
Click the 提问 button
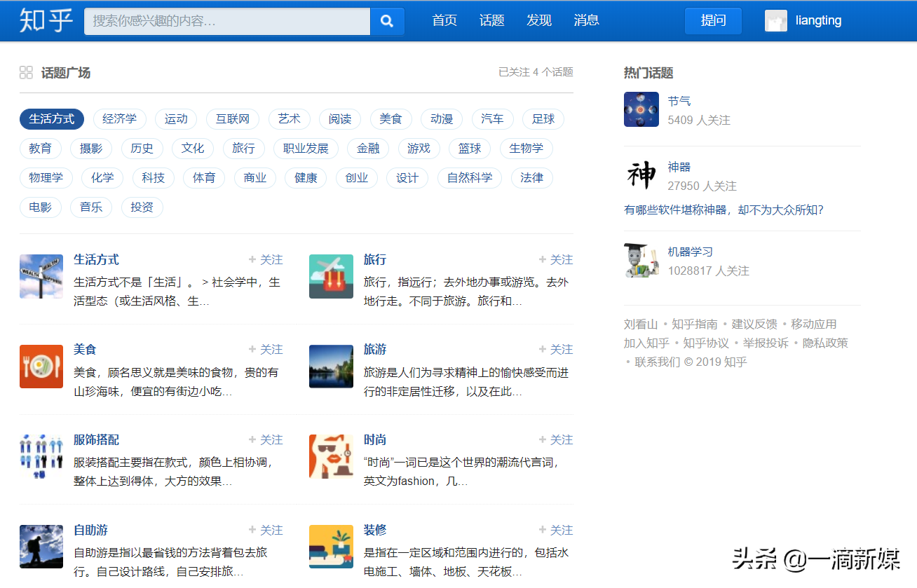click(713, 20)
